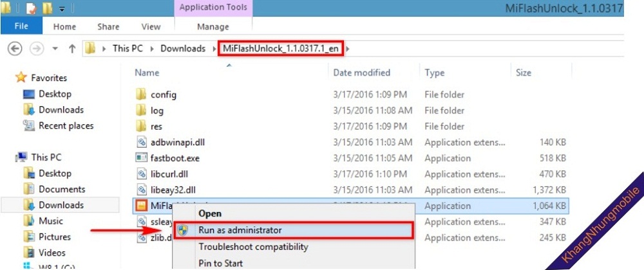Select Downloads under This PC

pos(61,205)
